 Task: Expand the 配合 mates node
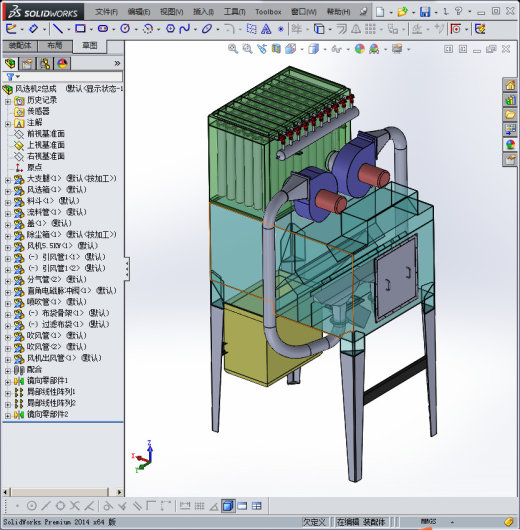click(x=8, y=371)
